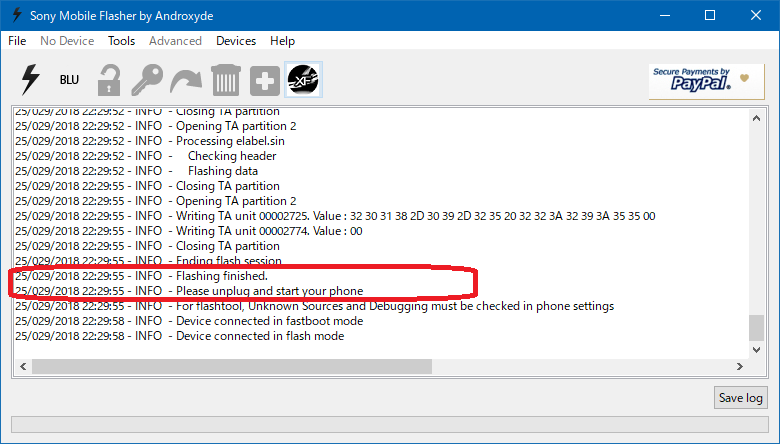The width and height of the screenshot is (780, 444).
Task: Click the progress bar at window bottom
Action: click(x=390, y=424)
